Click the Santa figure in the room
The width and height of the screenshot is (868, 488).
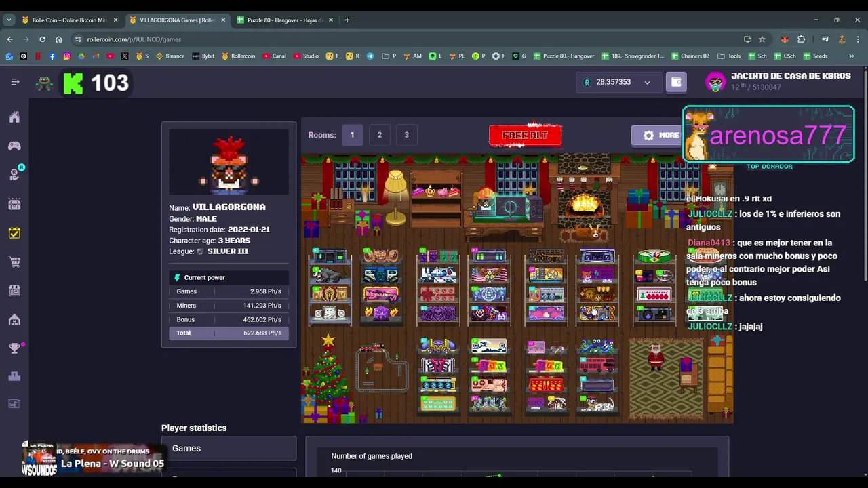point(656,357)
